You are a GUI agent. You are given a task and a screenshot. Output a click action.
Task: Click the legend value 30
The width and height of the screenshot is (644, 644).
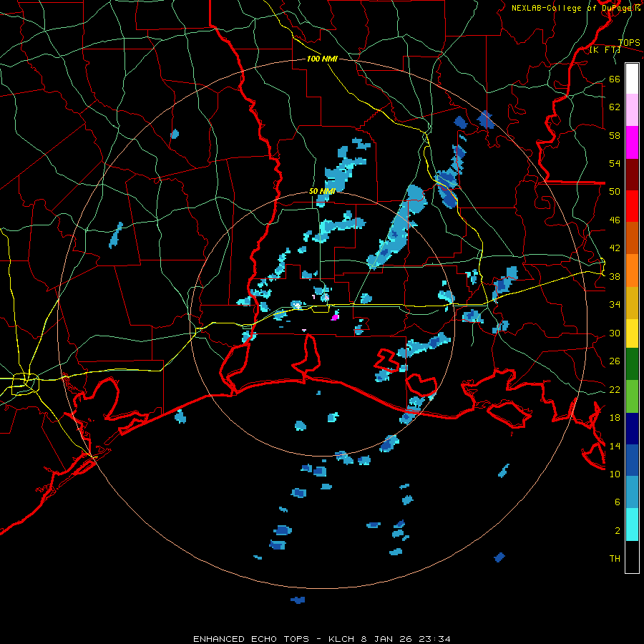615,333
